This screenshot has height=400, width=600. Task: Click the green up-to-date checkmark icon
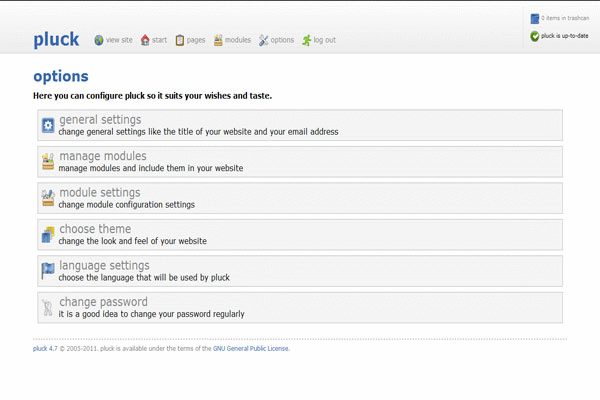point(535,36)
